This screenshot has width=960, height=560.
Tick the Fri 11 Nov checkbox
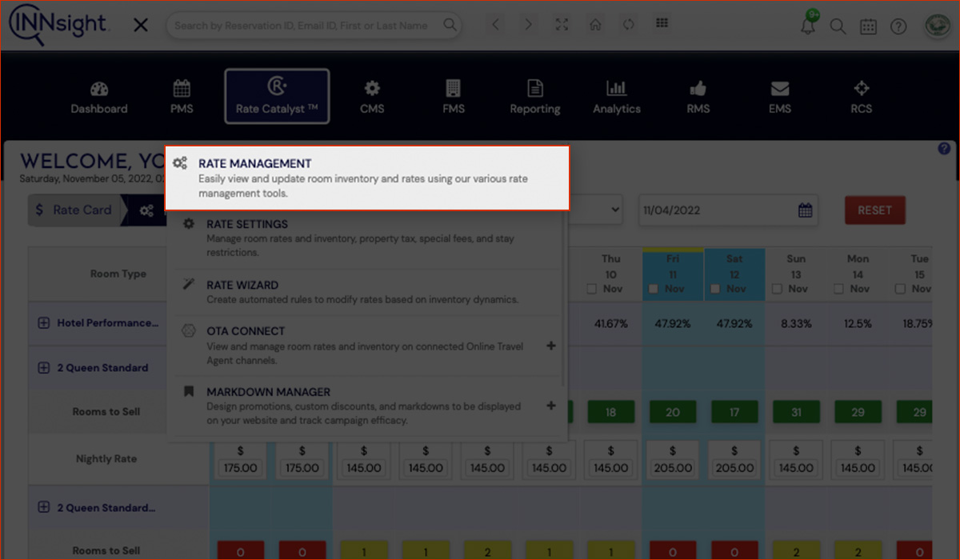tap(654, 289)
